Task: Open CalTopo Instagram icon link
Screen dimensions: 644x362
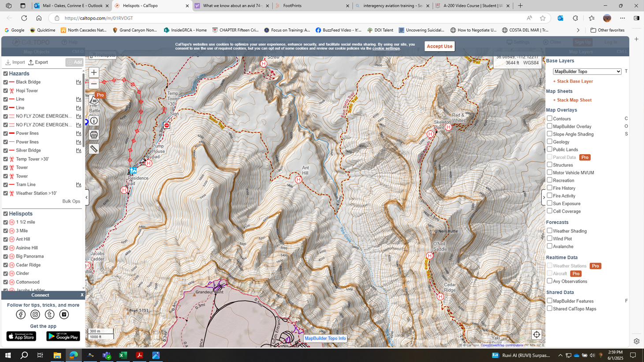Action: [35, 314]
